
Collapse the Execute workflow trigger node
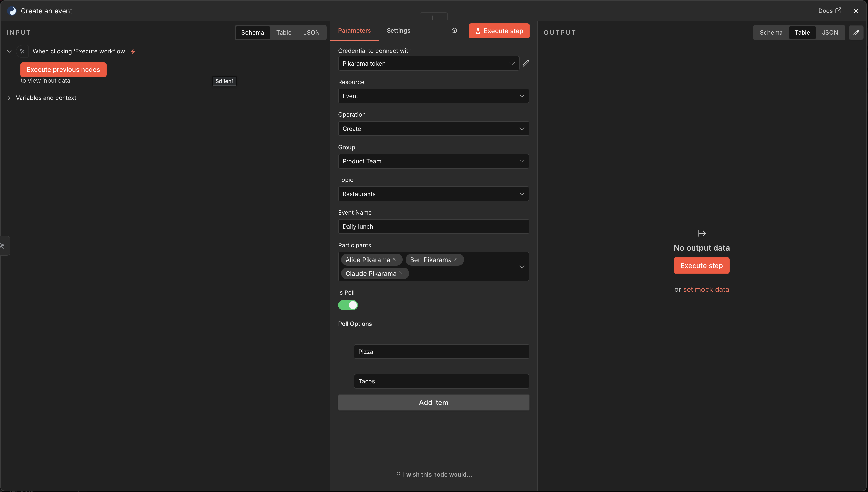pyautogui.click(x=9, y=51)
